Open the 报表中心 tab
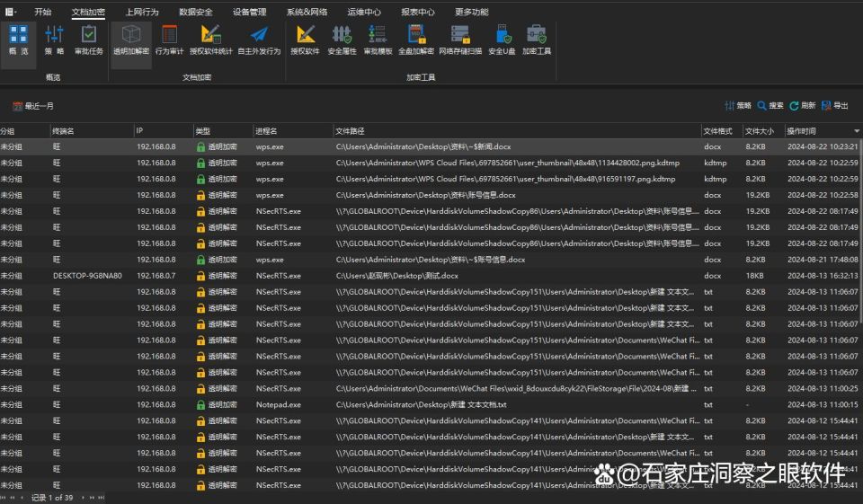Screen dimensions: 863x504 tap(418, 12)
